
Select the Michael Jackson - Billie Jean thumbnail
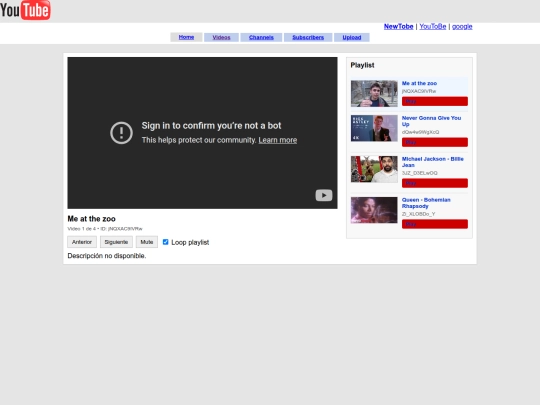[x=374, y=169]
